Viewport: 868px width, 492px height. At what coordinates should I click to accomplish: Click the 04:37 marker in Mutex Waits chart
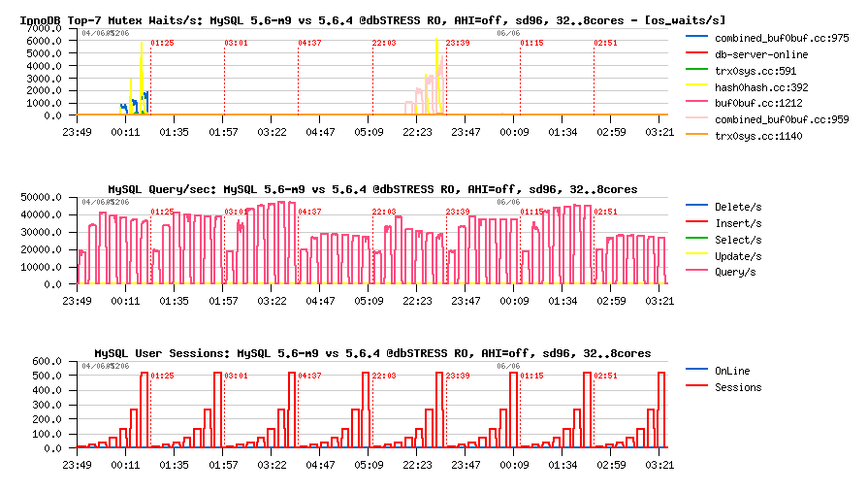click(310, 43)
